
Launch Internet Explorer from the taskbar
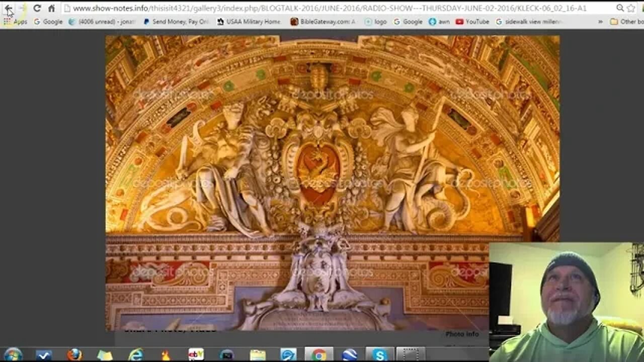pyautogui.click(x=135, y=355)
